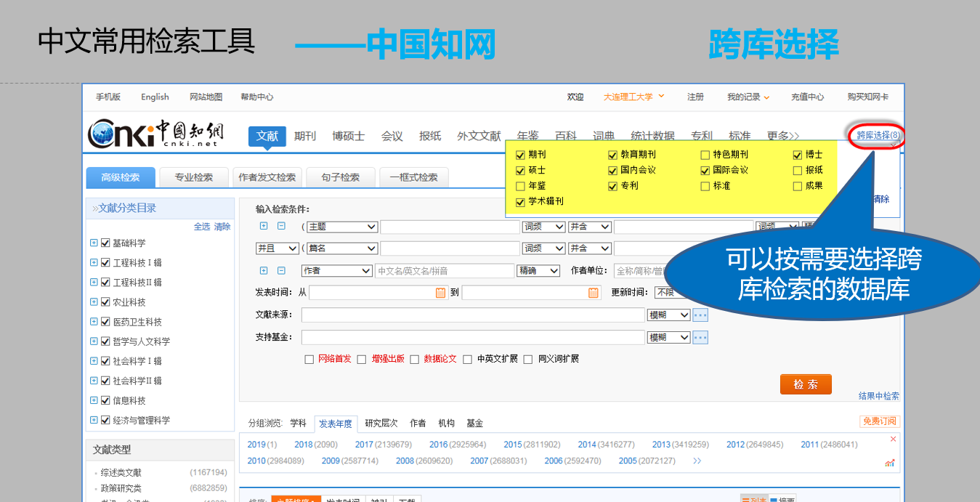Open chart icon in year grouping
Screen dimensions: 980x502
(x=890, y=463)
